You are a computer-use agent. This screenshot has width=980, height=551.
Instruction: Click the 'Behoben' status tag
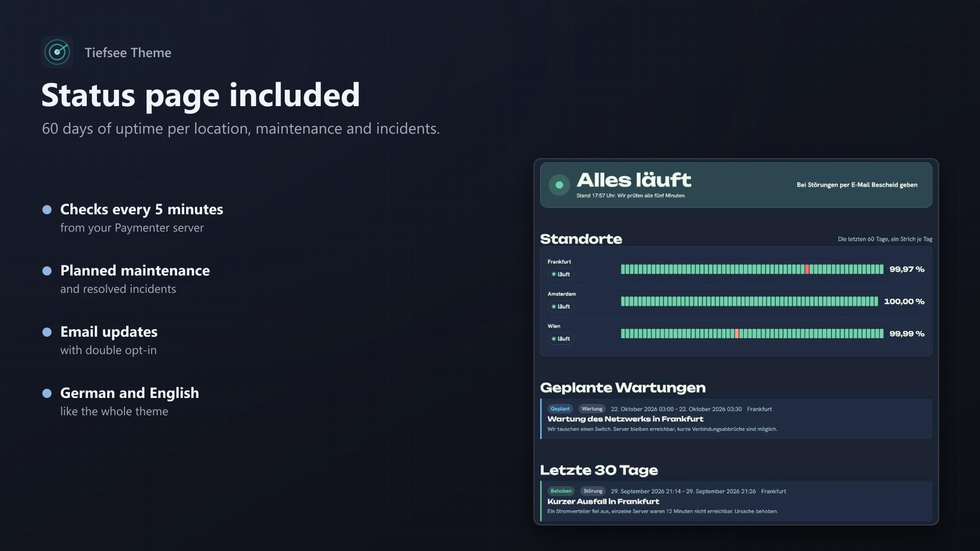(561, 491)
